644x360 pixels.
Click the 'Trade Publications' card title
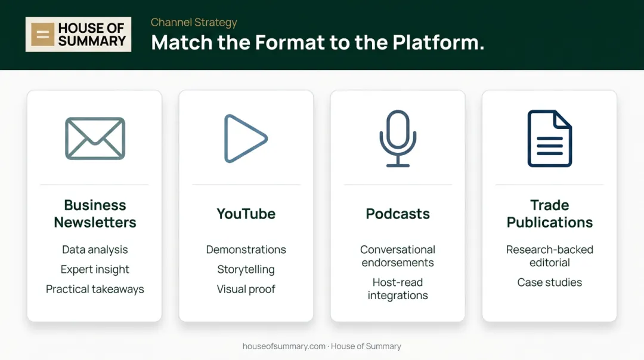[x=550, y=214]
